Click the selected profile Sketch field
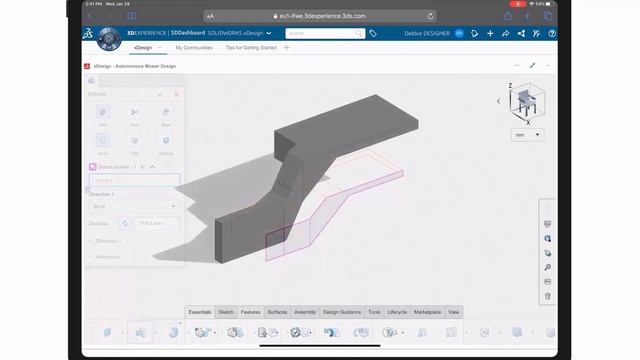The height and width of the screenshot is (360, 640). tap(134, 180)
